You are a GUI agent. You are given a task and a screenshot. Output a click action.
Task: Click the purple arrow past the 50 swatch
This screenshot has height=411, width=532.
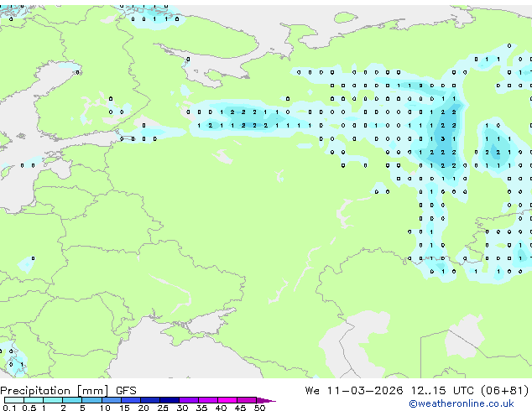pyautogui.click(x=265, y=400)
